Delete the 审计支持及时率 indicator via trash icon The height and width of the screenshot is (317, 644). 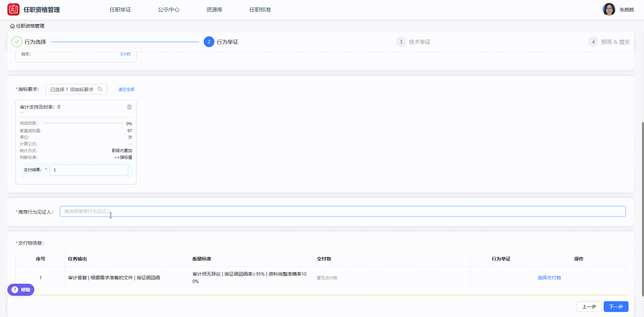[x=129, y=107]
